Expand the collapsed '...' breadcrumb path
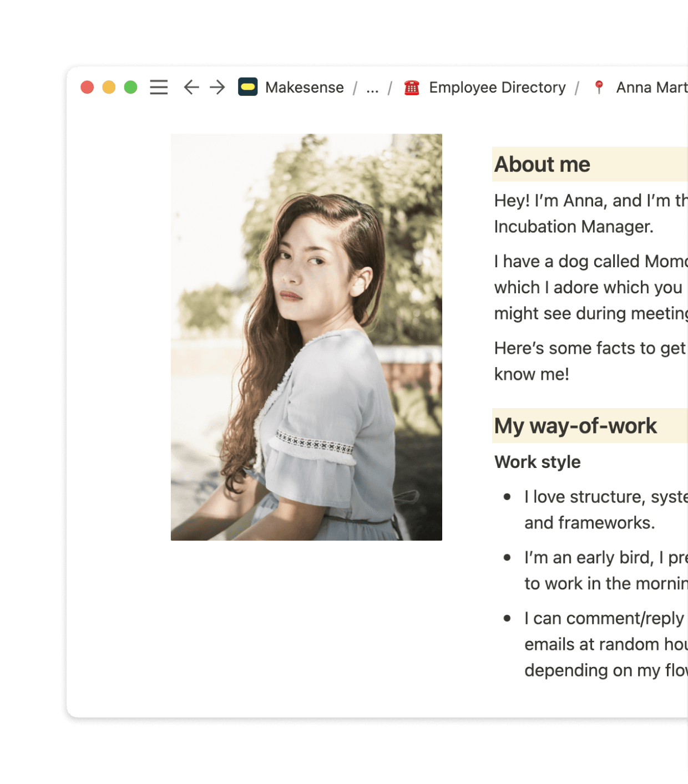The width and height of the screenshot is (688, 784). tap(372, 88)
